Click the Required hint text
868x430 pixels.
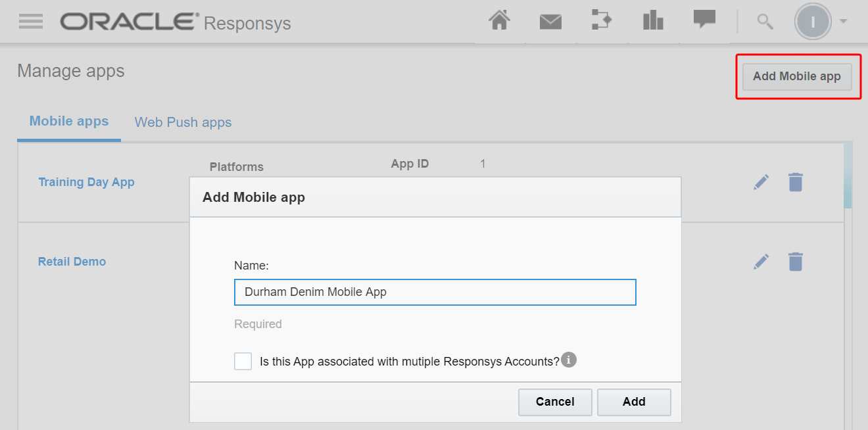point(258,324)
